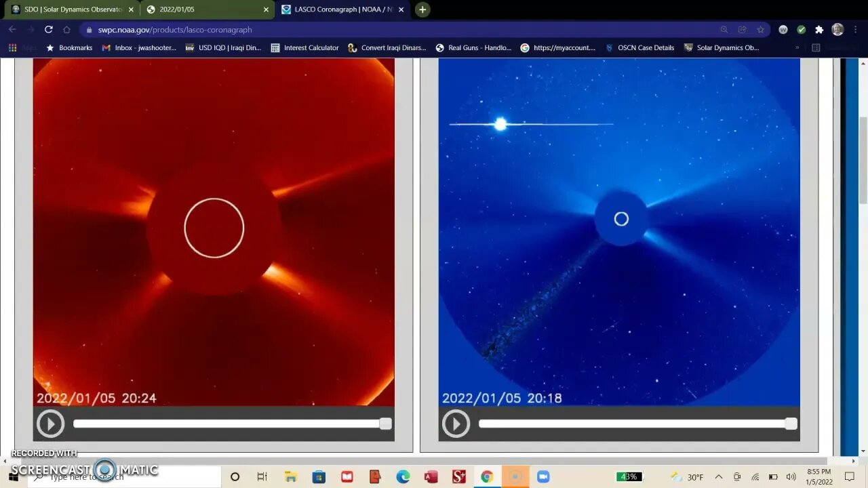Open network Wi-Fi settings in tray
Screen dimensions: 868x488
coord(755,476)
